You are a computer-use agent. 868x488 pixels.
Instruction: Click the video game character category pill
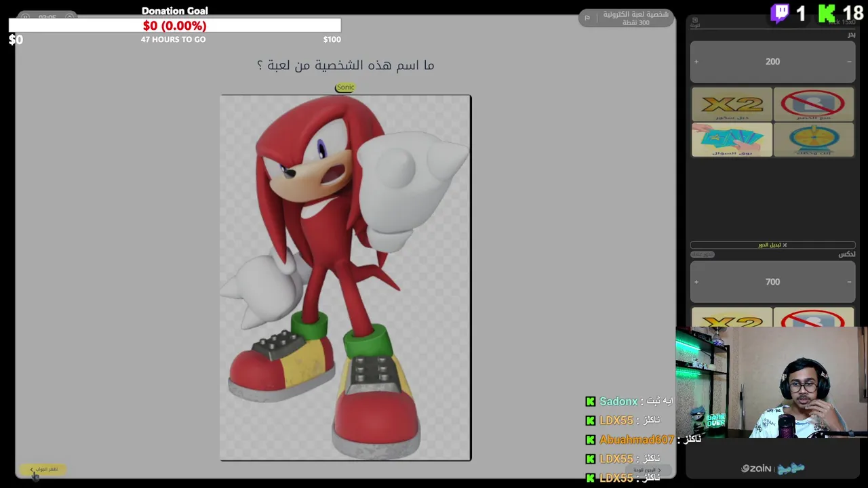click(627, 18)
